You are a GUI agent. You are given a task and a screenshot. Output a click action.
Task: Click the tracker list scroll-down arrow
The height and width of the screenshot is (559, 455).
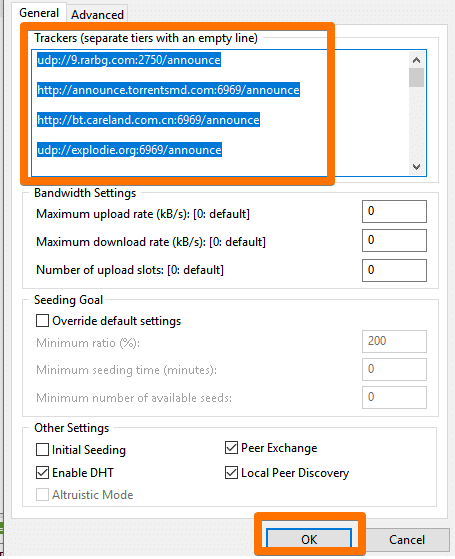pos(416,166)
